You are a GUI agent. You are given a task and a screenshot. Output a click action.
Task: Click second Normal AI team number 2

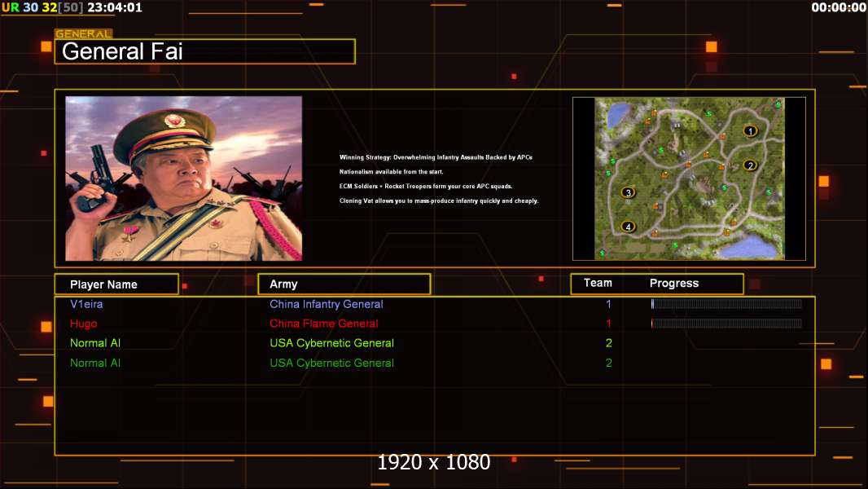(609, 363)
